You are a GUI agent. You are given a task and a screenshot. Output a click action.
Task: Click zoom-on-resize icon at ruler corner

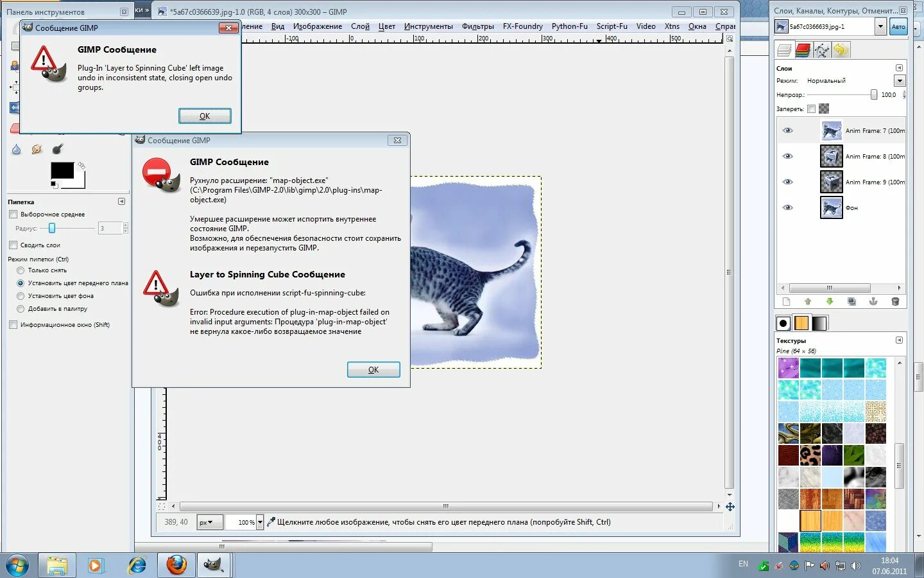click(729, 39)
